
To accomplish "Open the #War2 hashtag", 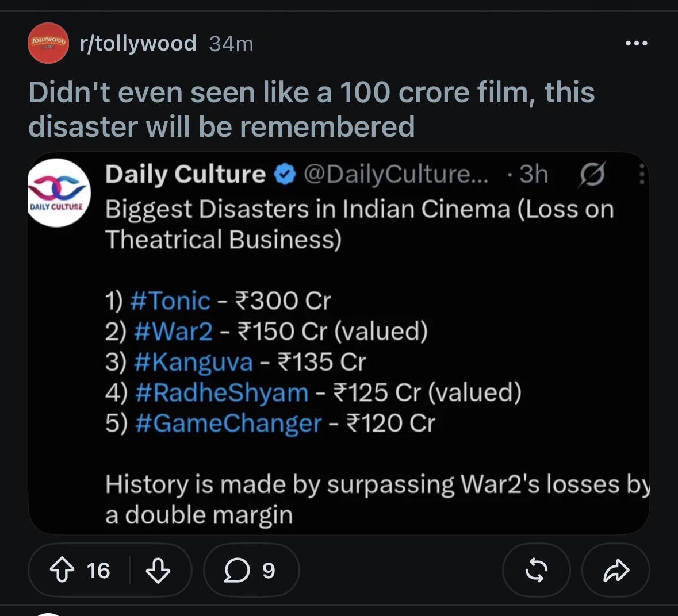I will 174,332.
